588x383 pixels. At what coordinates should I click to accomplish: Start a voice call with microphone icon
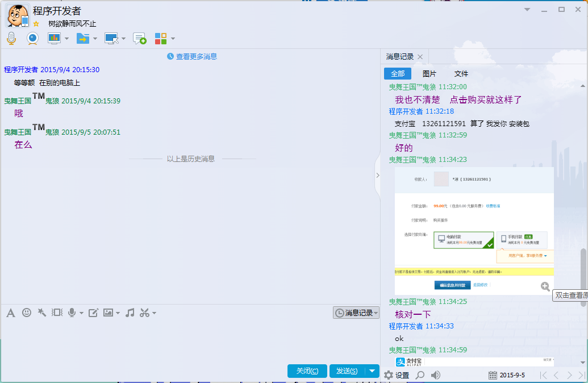[x=11, y=38]
